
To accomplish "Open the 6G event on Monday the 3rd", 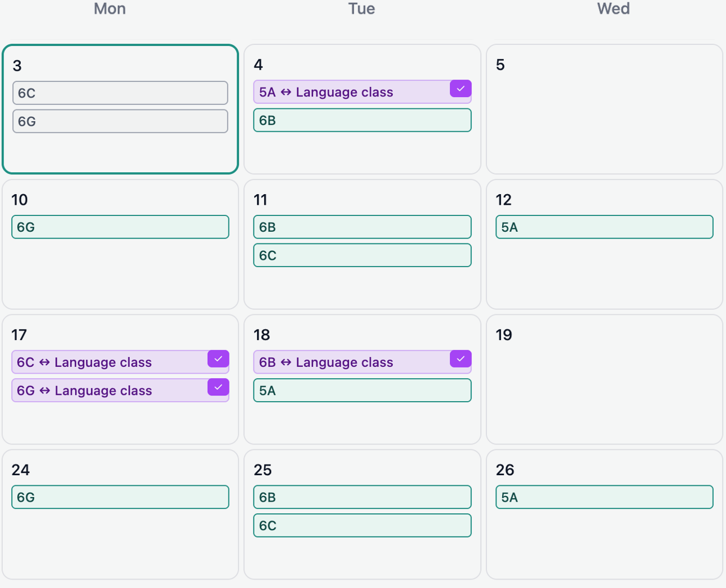I will (120, 121).
